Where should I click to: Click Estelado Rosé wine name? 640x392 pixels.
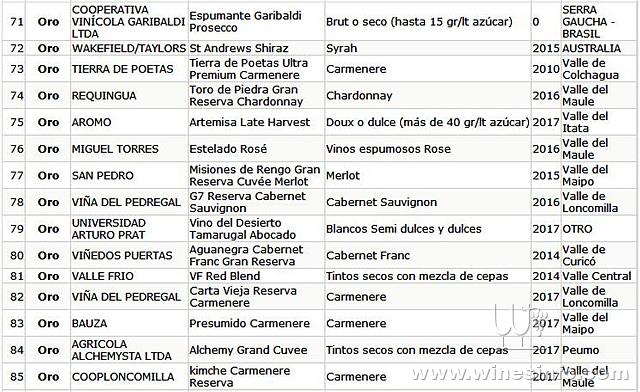click(228, 149)
